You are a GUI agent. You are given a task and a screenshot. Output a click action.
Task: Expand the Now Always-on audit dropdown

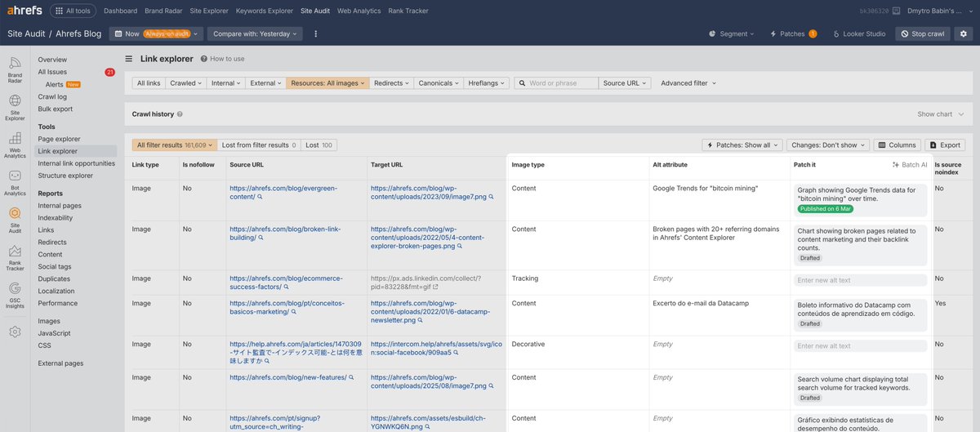pyautogui.click(x=158, y=33)
